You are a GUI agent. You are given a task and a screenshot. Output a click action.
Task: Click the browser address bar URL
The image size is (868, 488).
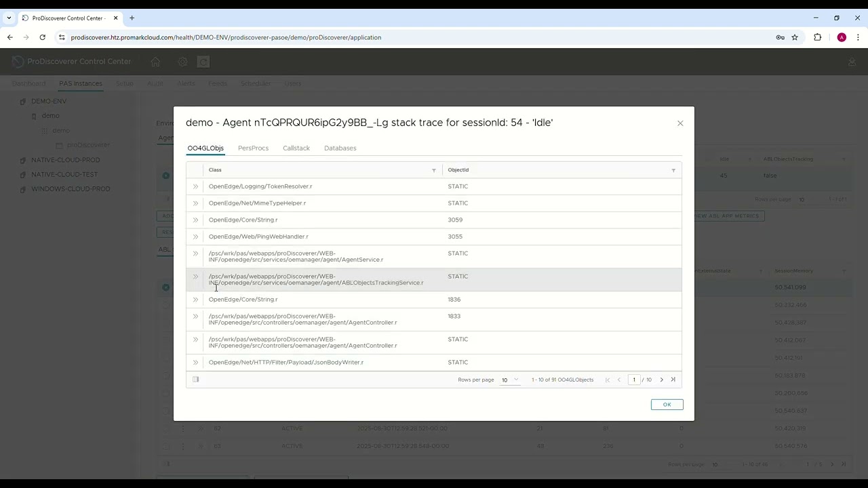point(226,37)
